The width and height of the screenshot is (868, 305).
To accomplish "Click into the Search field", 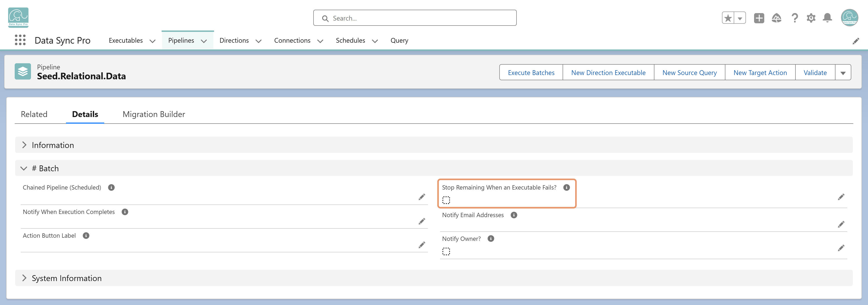I will (x=415, y=18).
